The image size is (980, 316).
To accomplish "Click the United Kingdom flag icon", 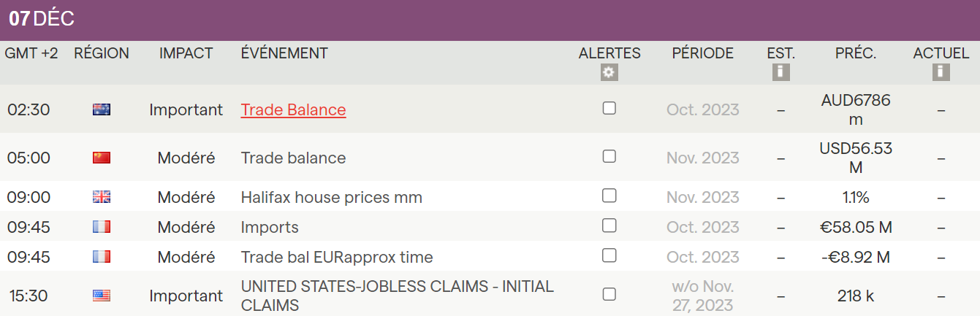I will pos(102,197).
